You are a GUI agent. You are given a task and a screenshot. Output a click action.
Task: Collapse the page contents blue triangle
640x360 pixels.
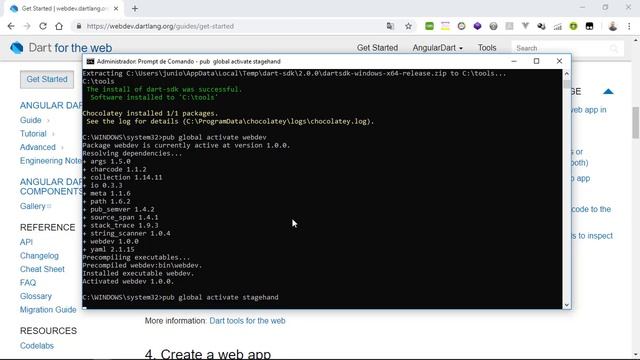click(x=608, y=91)
